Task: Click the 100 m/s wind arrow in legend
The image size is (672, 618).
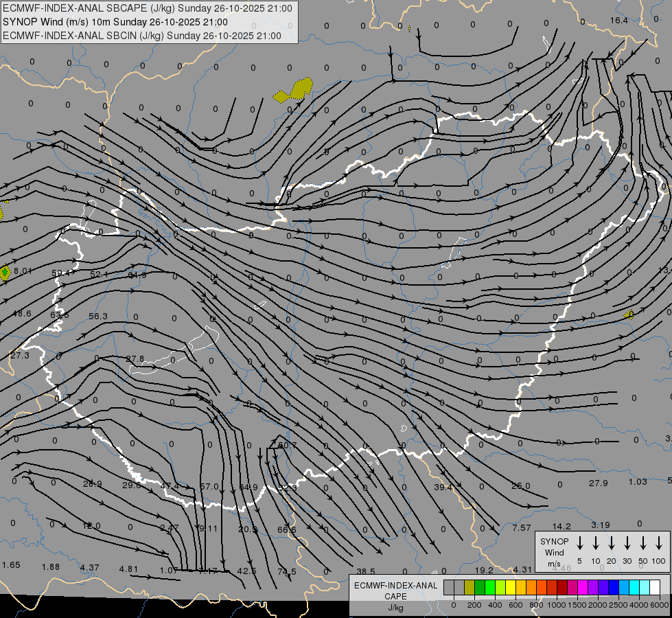Action: pos(659,543)
